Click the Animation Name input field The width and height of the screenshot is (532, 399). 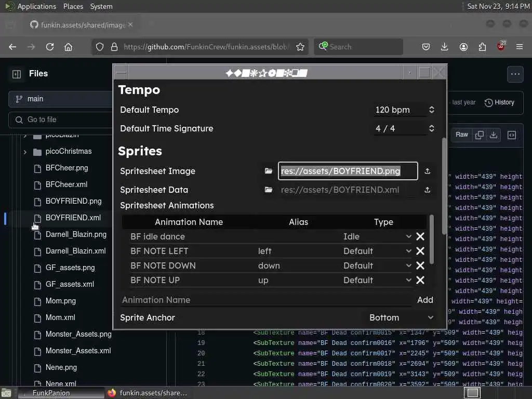click(x=267, y=300)
